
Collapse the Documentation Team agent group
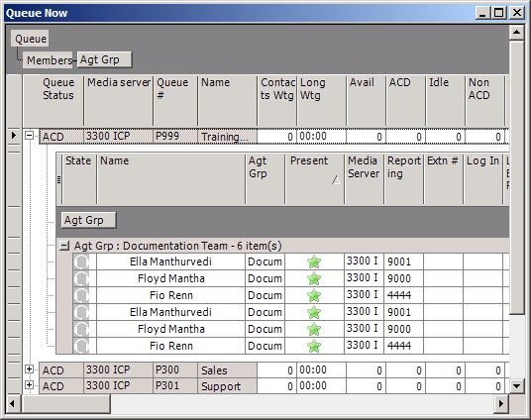coord(64,246)
